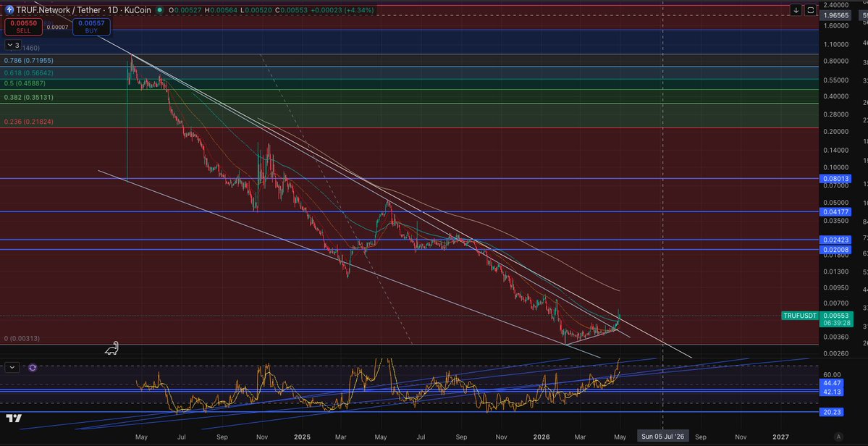Click SELL at 0.00550
868x446 pixels.
tap(23, 26)
